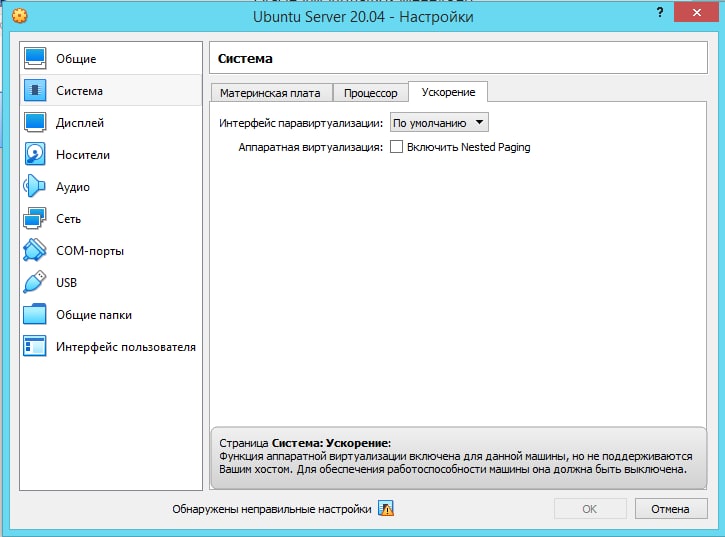Click the Дисплей screen icon
Screen dimensions: 725x537
coord(35,123)
